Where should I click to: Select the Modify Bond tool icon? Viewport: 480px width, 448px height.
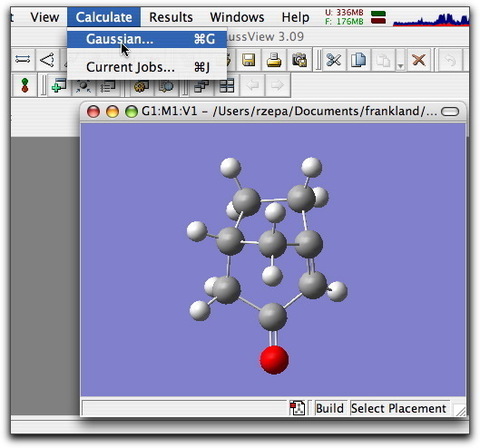(23, 60)
